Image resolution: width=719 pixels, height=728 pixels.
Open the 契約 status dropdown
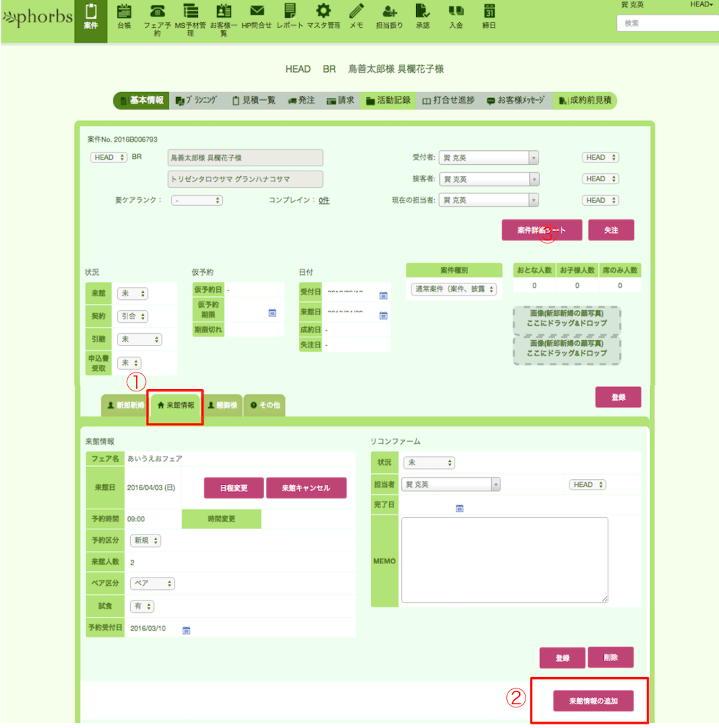coord(132,317)
